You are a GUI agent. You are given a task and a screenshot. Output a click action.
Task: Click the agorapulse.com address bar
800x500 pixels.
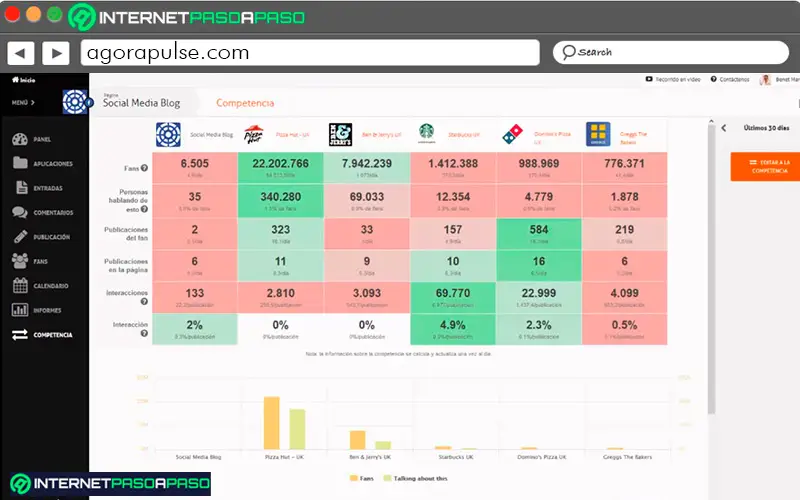310,53
